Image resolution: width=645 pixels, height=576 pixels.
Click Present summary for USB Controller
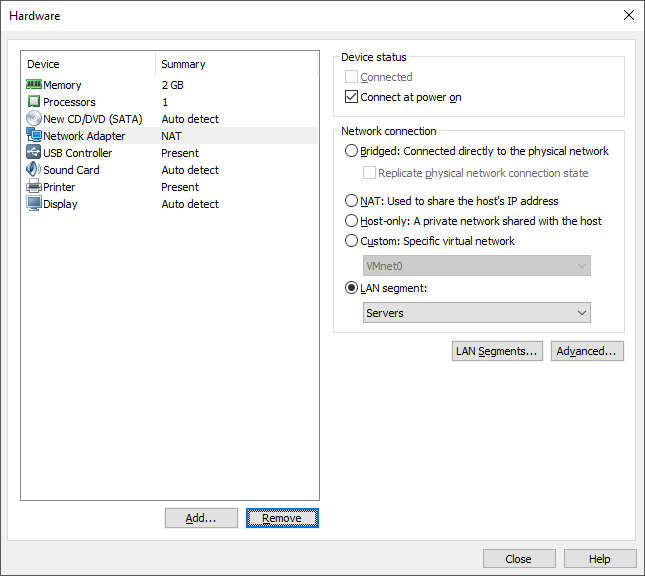tap(180, 153)
